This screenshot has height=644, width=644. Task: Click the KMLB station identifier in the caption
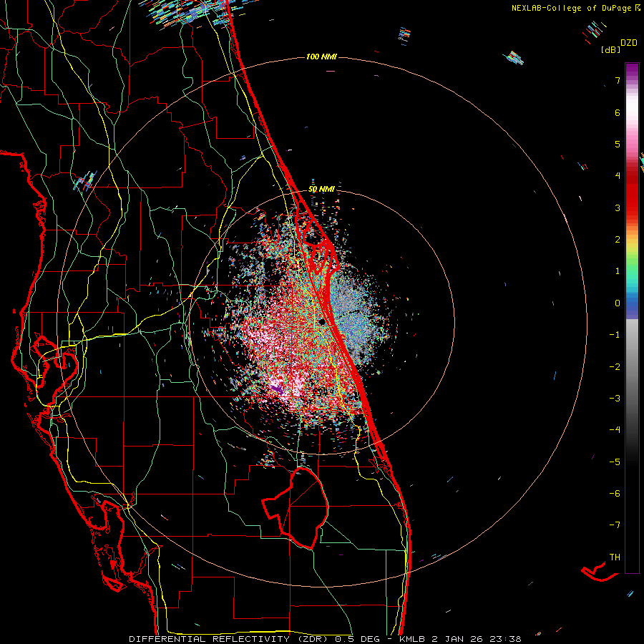[x=413, y=639]
